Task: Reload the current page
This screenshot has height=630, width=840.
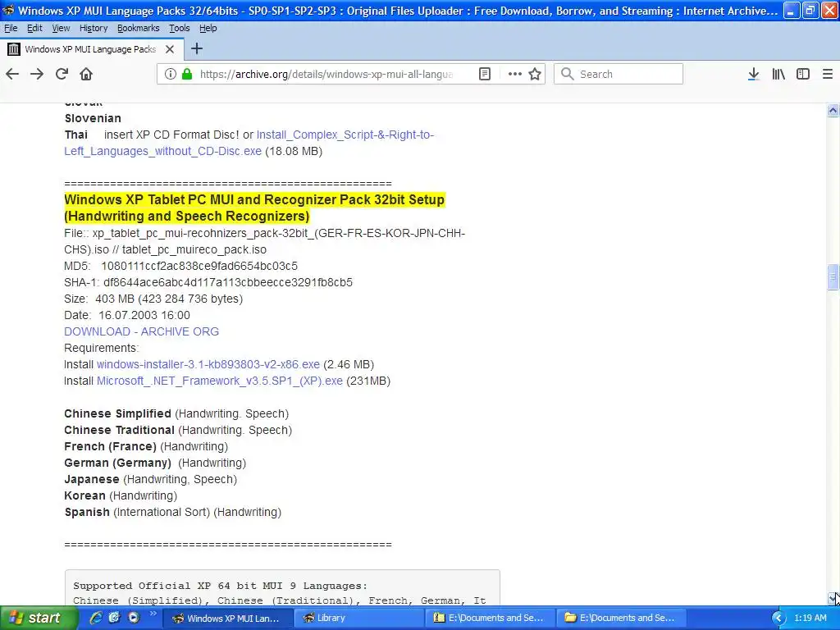Action: coord(62,74)
